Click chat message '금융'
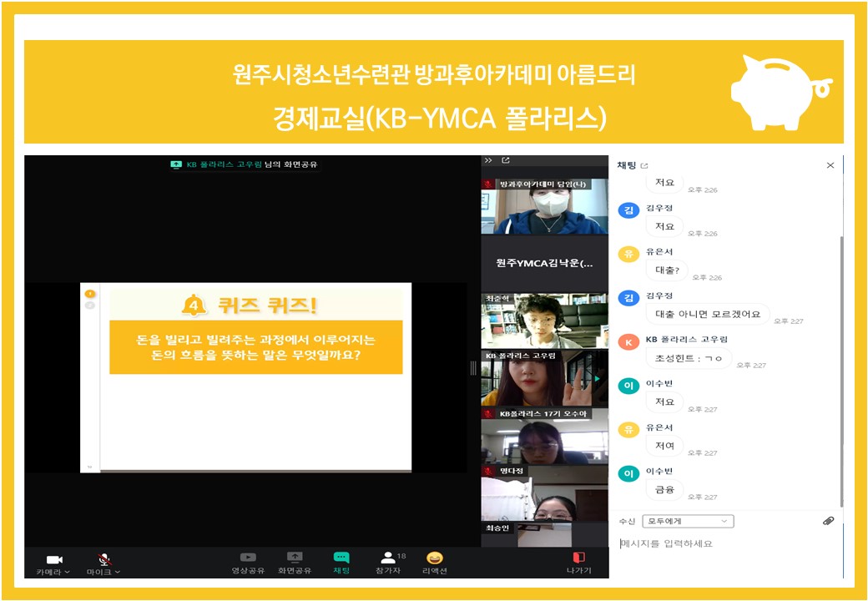This screenshot has height=601, width=868. 664,489
